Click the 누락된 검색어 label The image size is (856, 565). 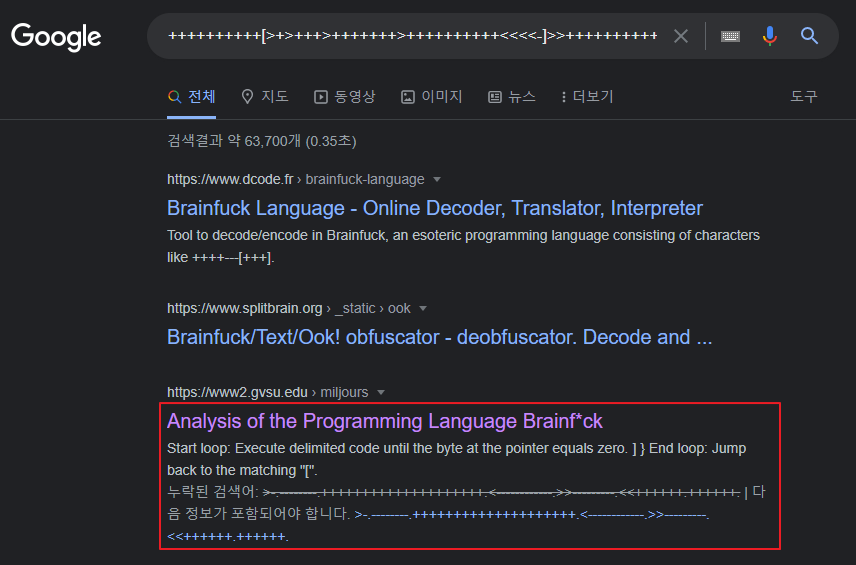[211, 492]
